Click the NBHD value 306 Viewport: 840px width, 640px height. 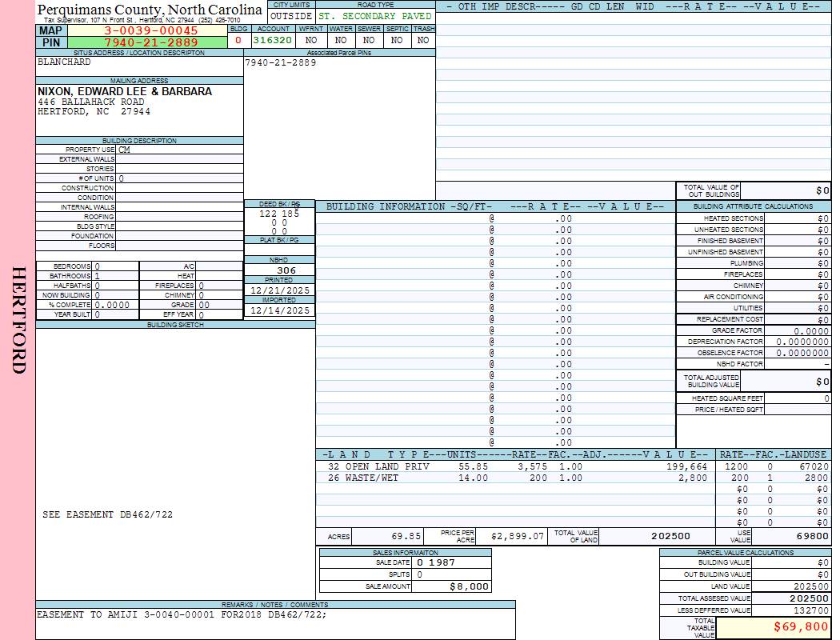286,270
